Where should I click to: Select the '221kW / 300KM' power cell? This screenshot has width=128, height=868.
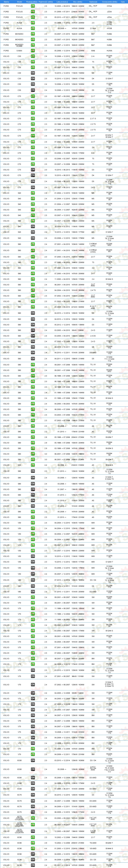(x=78, y=307)
